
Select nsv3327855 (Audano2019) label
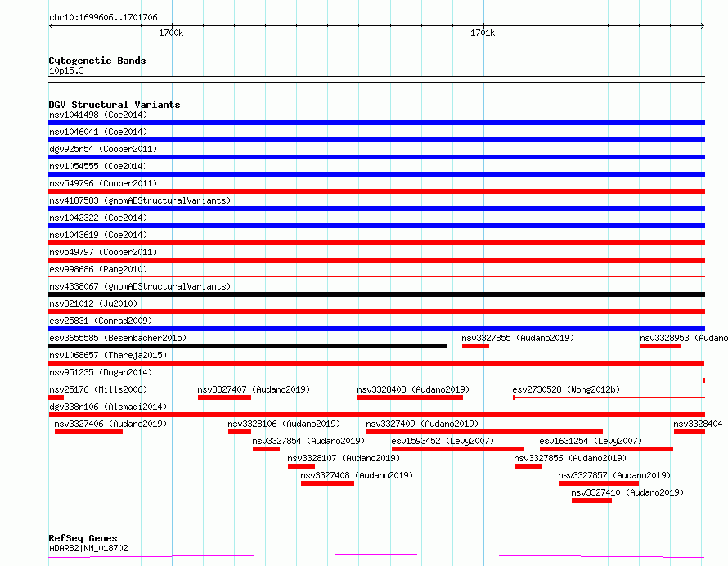coord(518,338)
